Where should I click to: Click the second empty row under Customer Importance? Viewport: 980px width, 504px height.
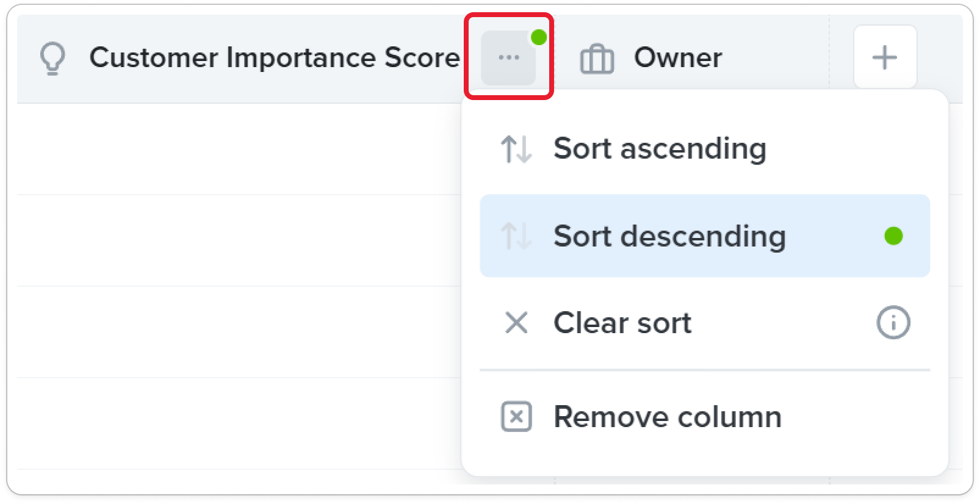tap(239, 240)
